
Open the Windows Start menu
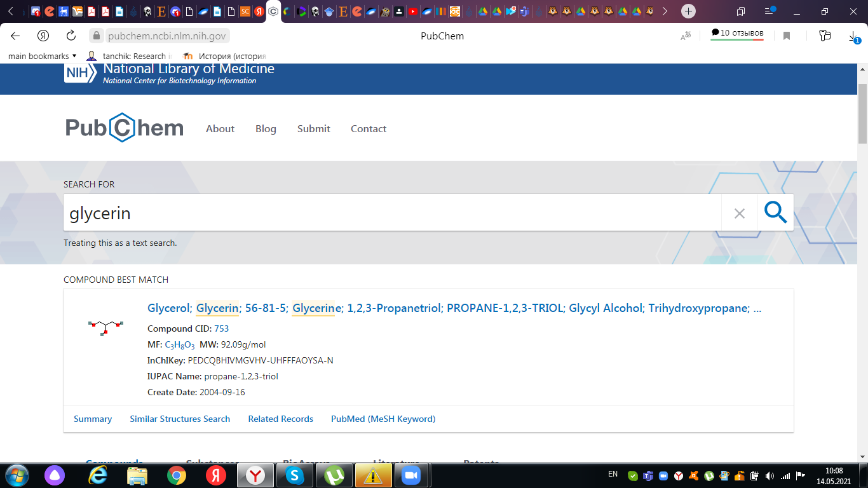[17, 475]
